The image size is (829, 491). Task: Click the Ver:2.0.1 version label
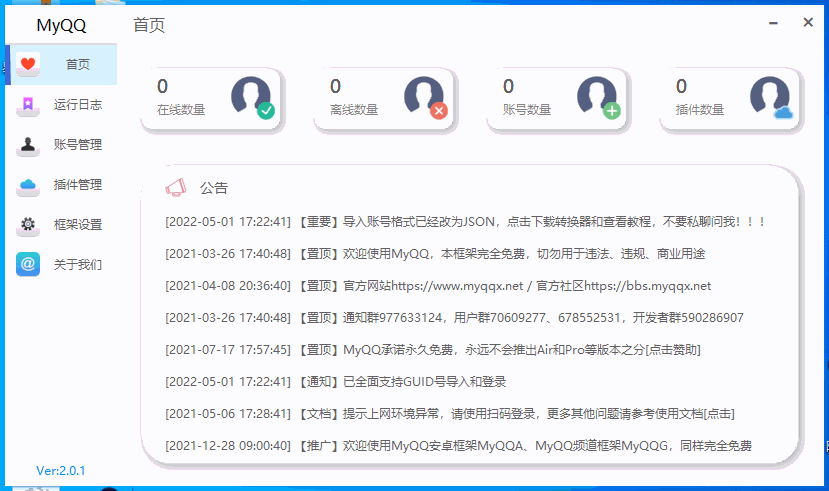point(61,470)
